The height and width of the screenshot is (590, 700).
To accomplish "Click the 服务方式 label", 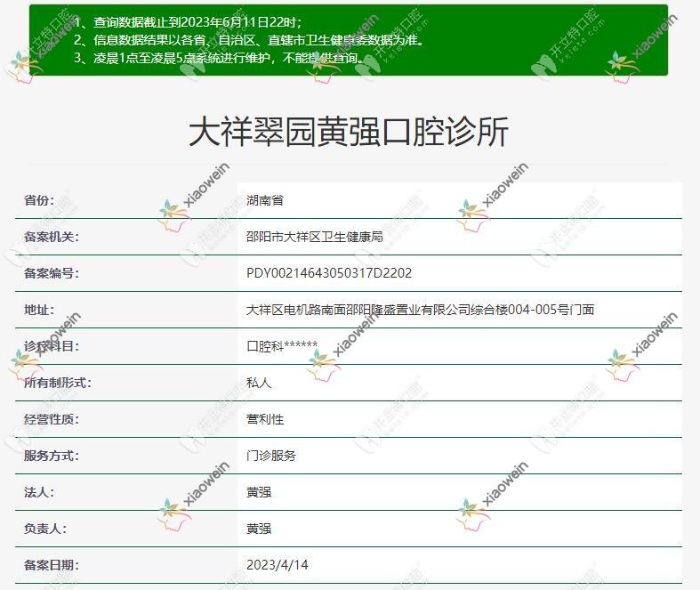I will click(52, 456).
